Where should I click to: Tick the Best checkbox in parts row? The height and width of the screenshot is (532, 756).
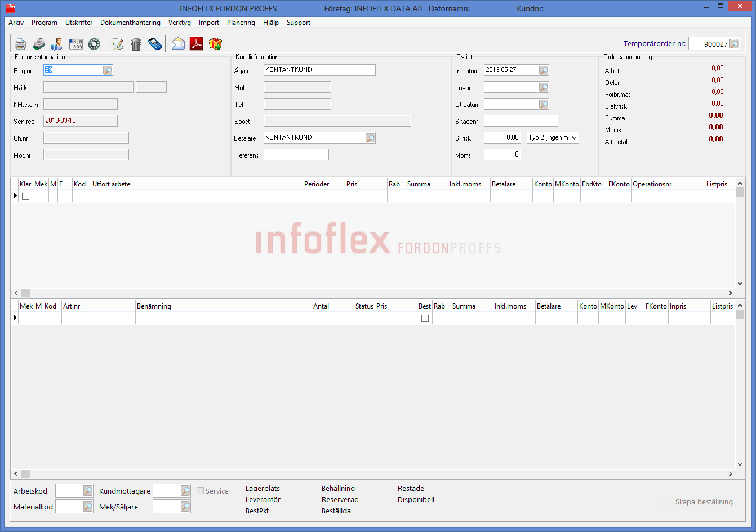pyautogui.click(x=425, y=319)
